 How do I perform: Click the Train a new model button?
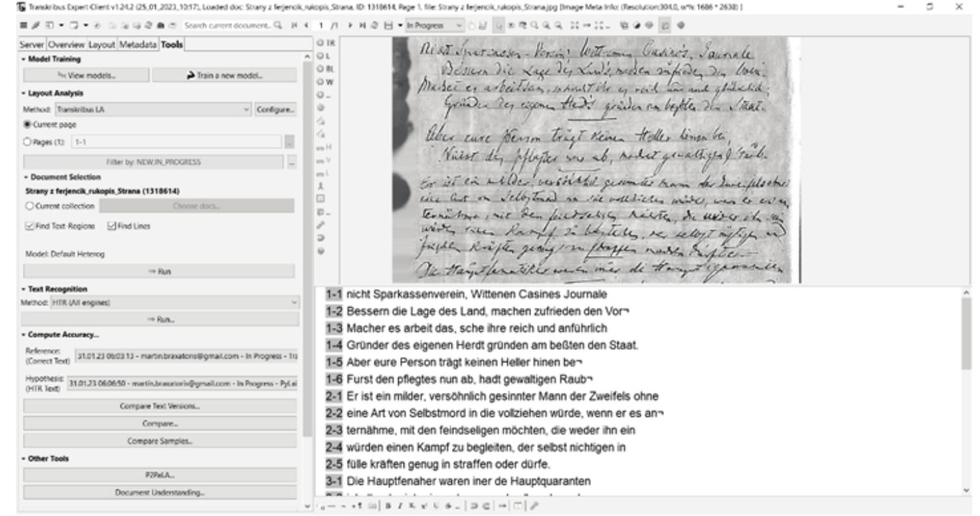click(224, 75)
